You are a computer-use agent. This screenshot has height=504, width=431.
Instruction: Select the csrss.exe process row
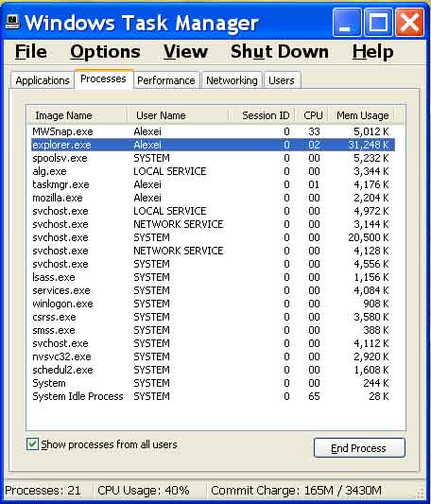pos(213,317)
